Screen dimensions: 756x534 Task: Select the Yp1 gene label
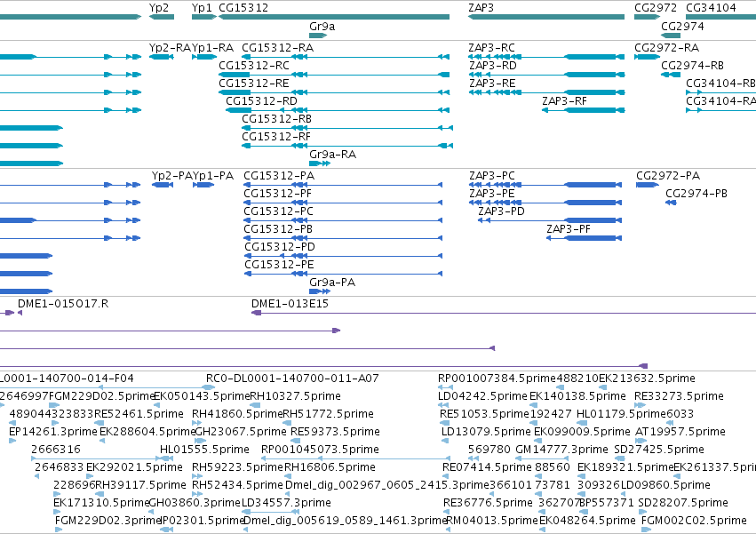[202, 8]
